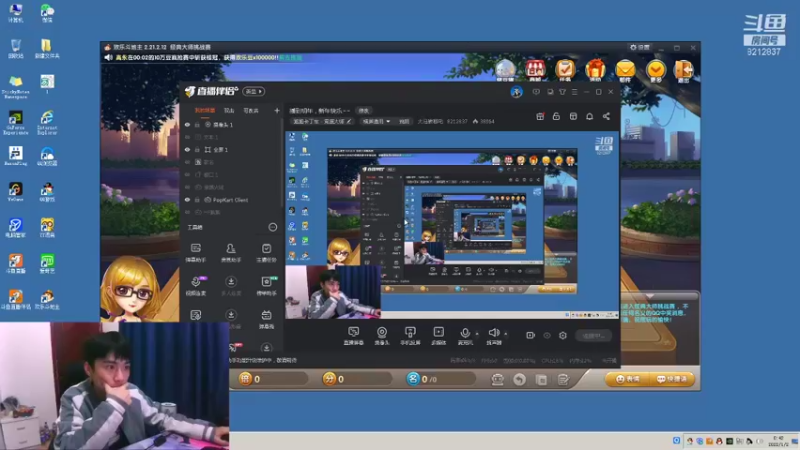Toggle lock on PopKart Client source

(x=197, y=200)
